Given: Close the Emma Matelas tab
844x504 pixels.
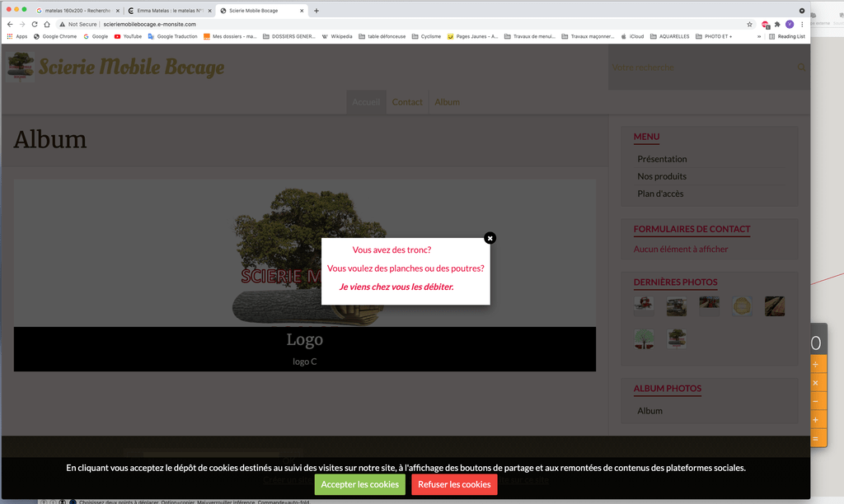Looking at the screenshot, I should coord(210,10).
